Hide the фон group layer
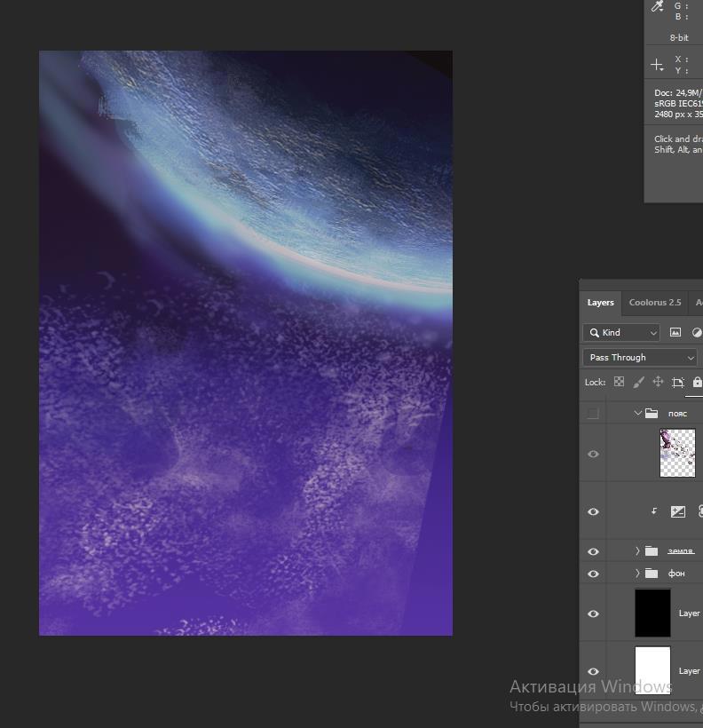The image size is (703, 728). coord(593,574)
